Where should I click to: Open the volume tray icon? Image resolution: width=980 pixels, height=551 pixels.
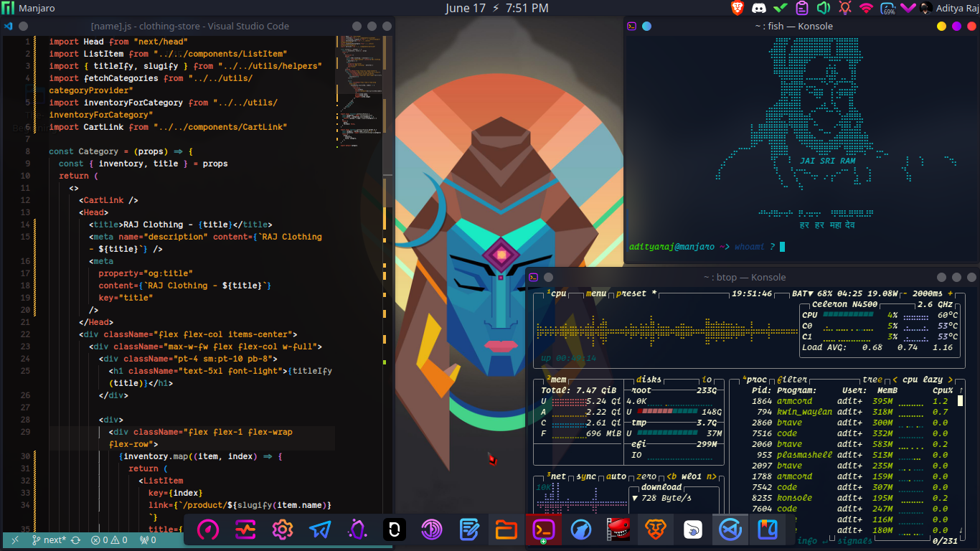tap(824, 9)
